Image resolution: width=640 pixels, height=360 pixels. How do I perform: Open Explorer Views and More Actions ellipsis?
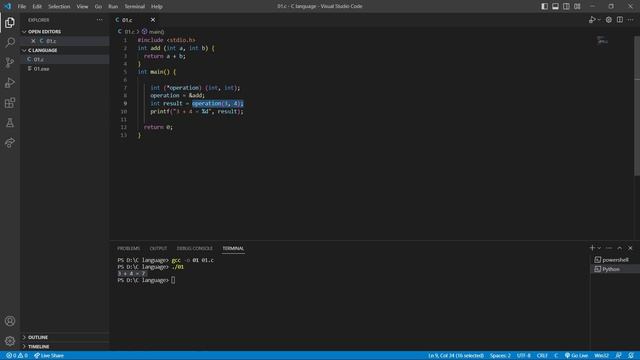100,20
